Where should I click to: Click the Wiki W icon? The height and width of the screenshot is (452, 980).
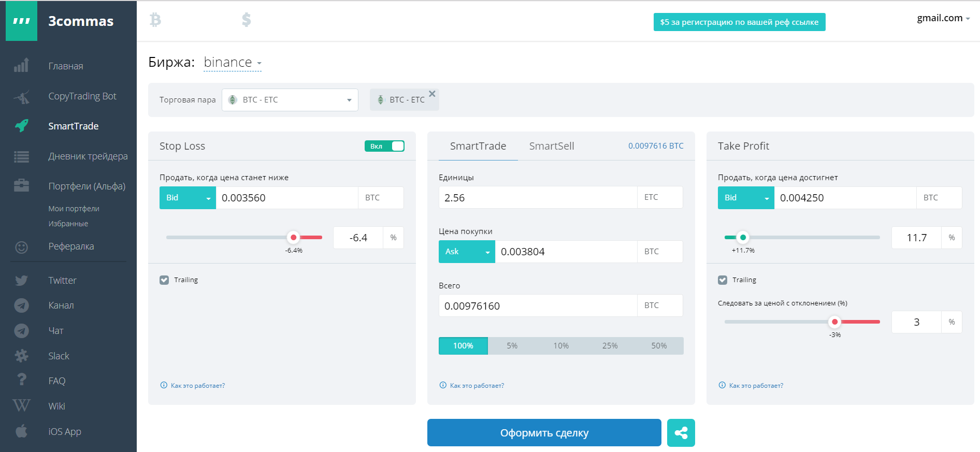(21, 405)
